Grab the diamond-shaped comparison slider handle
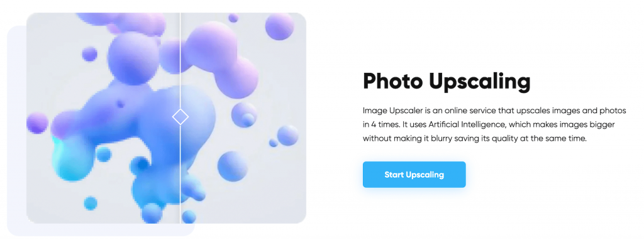Viewport: 644px width, 240px height. coord(180,117)
